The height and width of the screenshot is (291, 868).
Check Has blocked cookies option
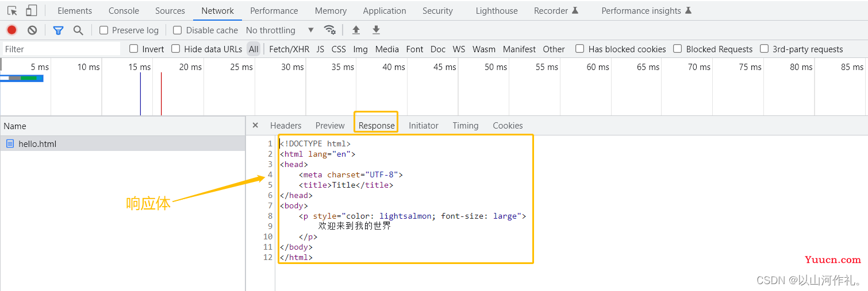(580, 49)
